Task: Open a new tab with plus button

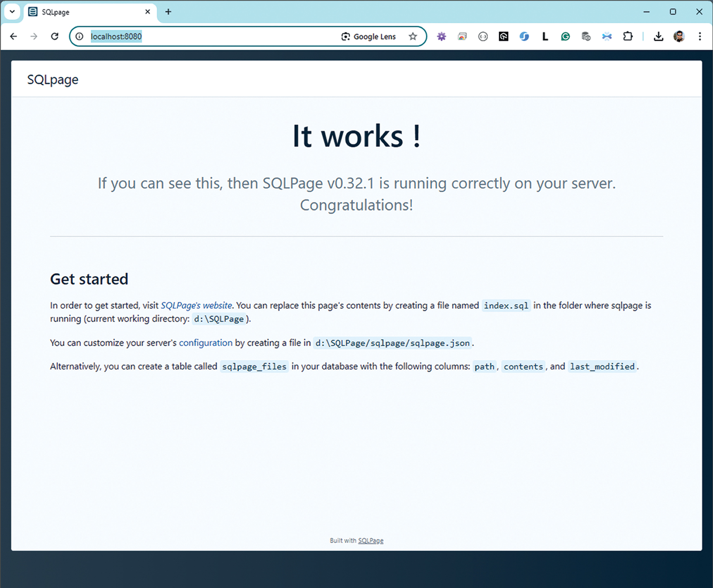Action: tap(168, 12)
